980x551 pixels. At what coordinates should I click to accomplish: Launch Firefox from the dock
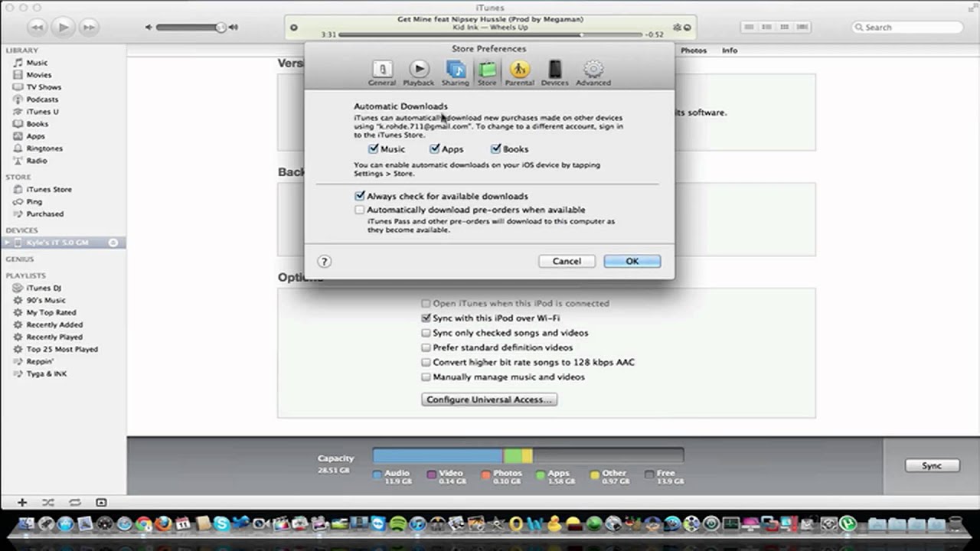click(x=163, y=524)
